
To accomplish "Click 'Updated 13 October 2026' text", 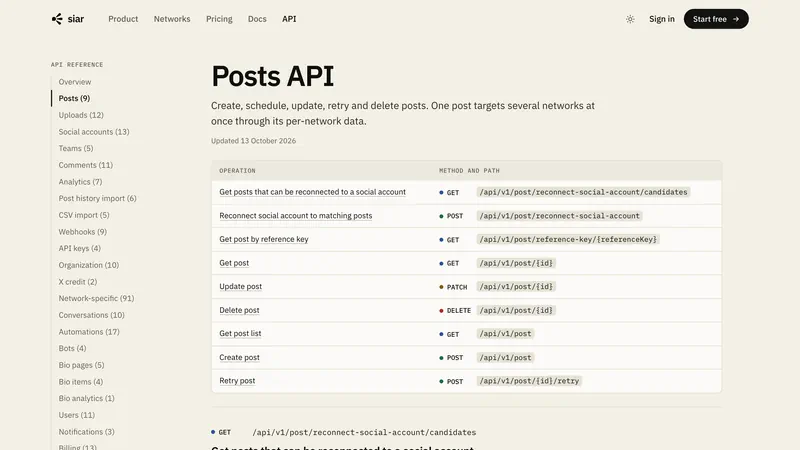I will (x=254, y=141).
